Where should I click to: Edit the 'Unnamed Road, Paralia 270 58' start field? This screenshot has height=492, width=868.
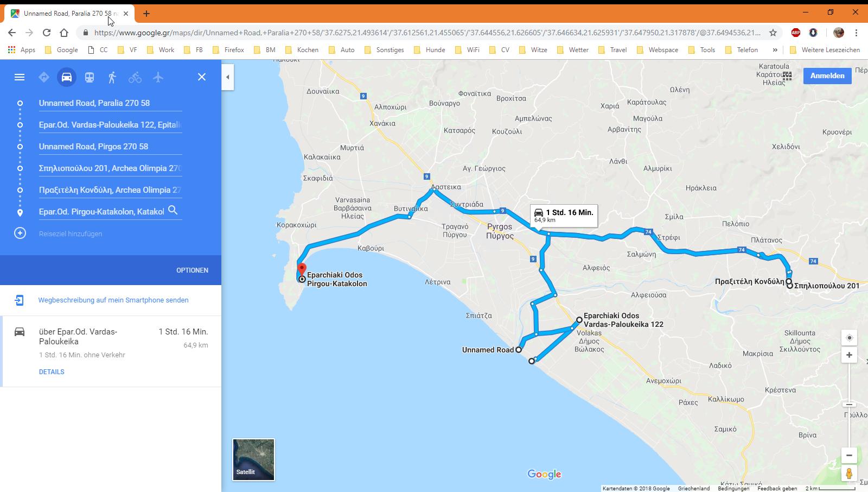[110, 103]
